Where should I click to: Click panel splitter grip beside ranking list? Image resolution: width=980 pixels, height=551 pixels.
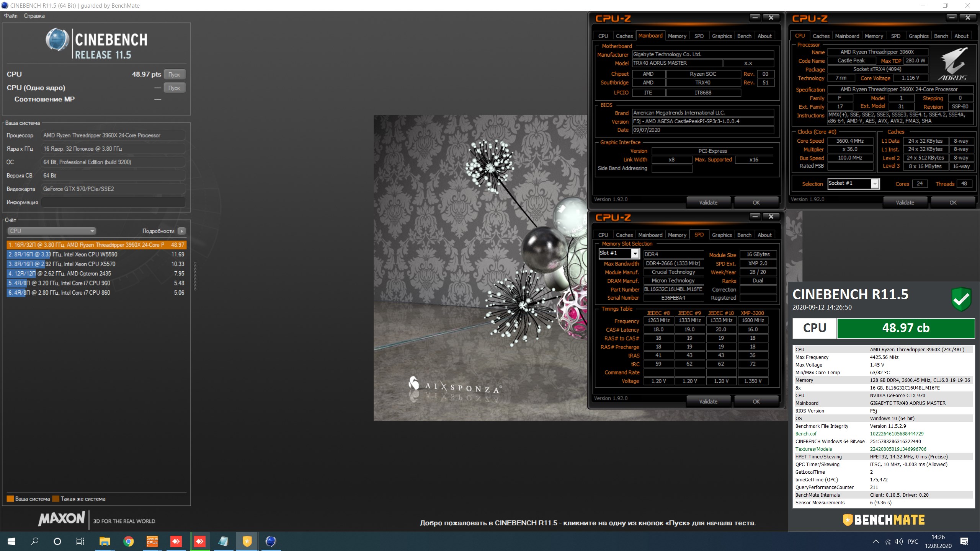pos(195,276)
